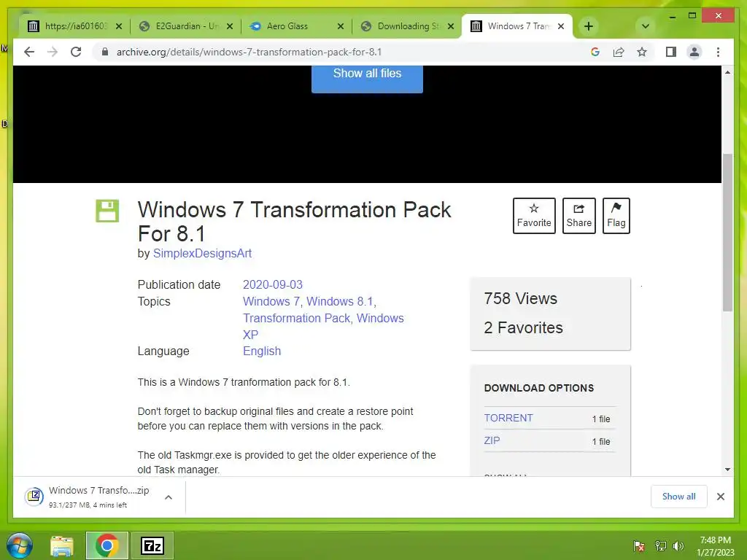Screen dimensions: 747x560
Task: Close the https://ia601603 tab
Action: [119, 26]
